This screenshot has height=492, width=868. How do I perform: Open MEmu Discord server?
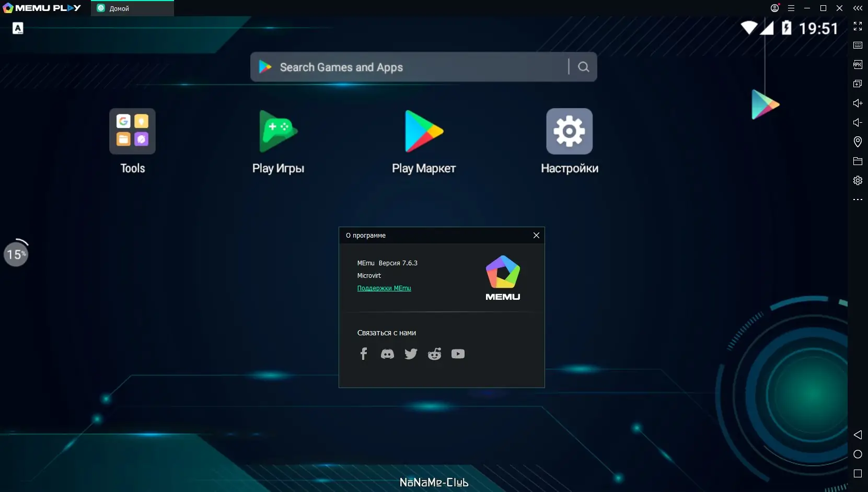[387, 354]
